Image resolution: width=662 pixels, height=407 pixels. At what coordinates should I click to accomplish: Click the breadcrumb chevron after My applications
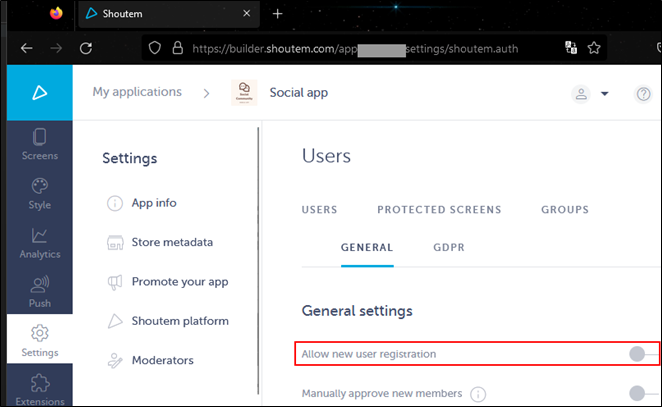pos(206,93)
